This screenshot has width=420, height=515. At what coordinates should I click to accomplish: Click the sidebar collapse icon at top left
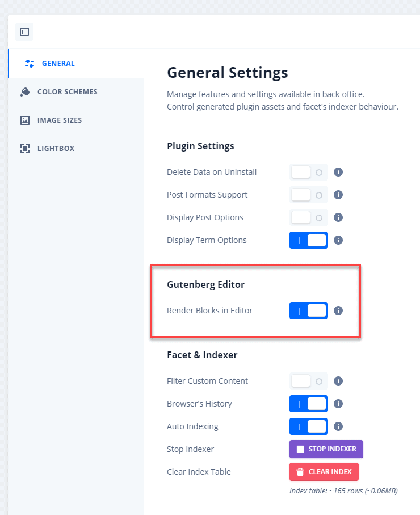coord(24,32)
